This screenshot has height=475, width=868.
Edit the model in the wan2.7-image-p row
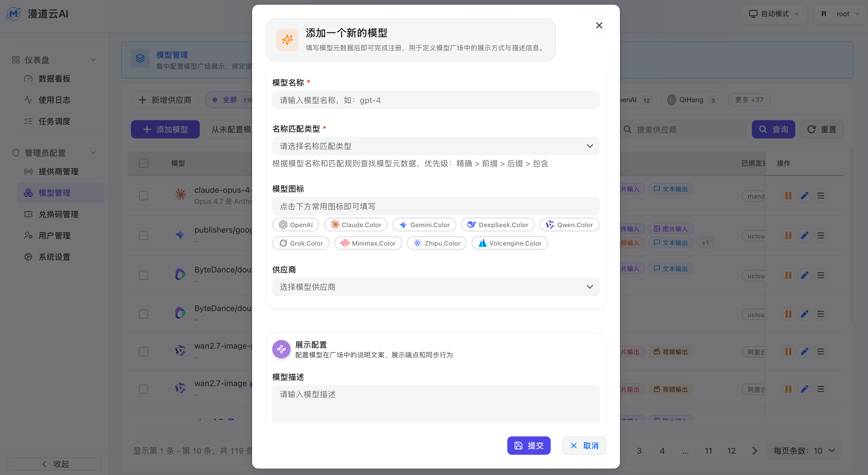tap(804, 351)
